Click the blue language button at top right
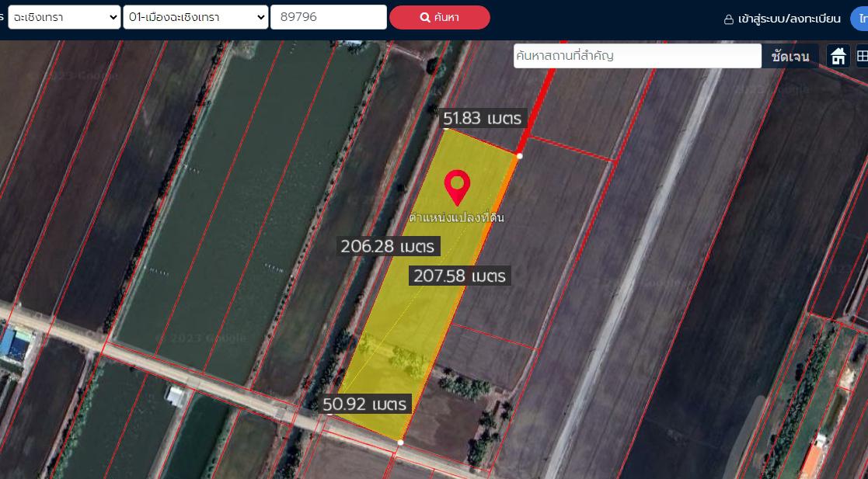 coord(859,19)
